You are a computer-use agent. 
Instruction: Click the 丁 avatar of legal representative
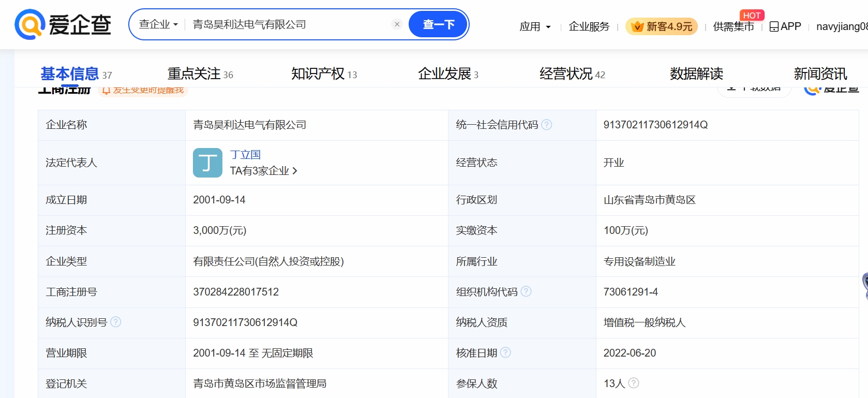(x=207, y=163)
